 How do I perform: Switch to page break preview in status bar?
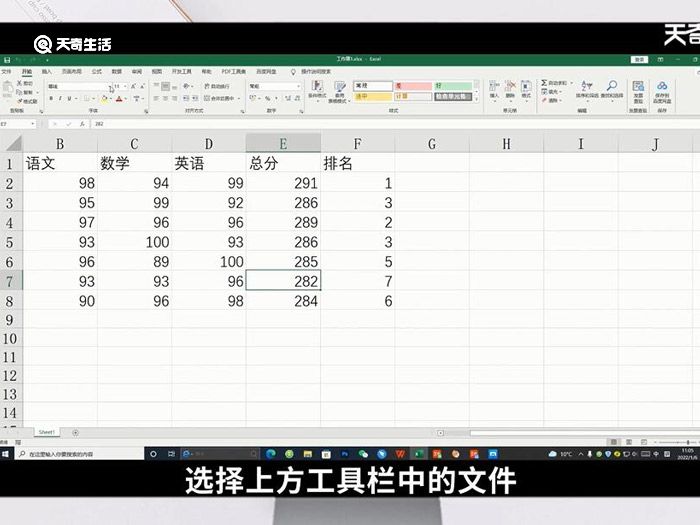(x=644, y=442)
